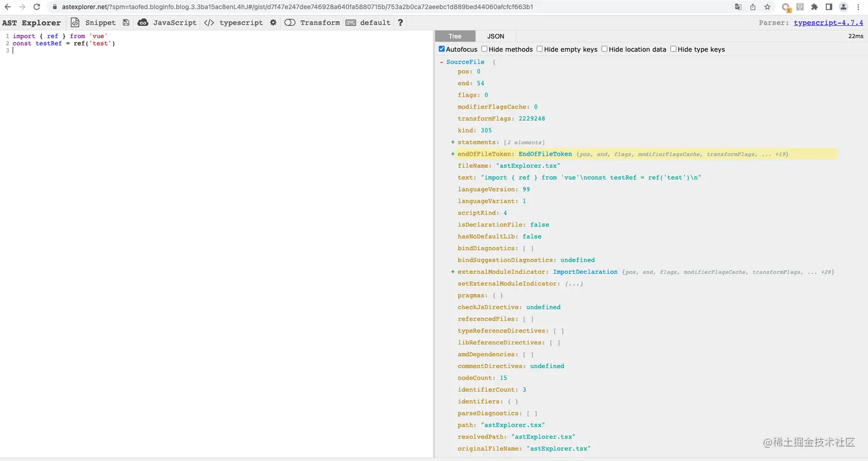Switch to the JSON tab
The width and height of the screenshot is (868, 461).
point(495,36)
